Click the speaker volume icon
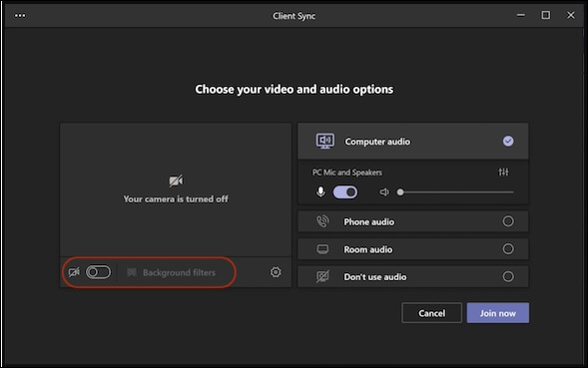Viewport: 588px width, 368px height. tap(384, 192)
